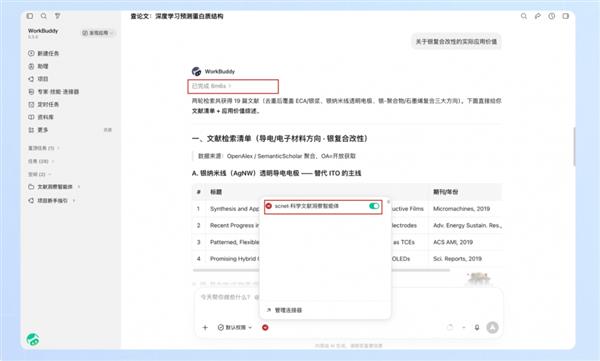Click the scnet connector red icon in popup
600x361 pixels.
click(269, 206)
